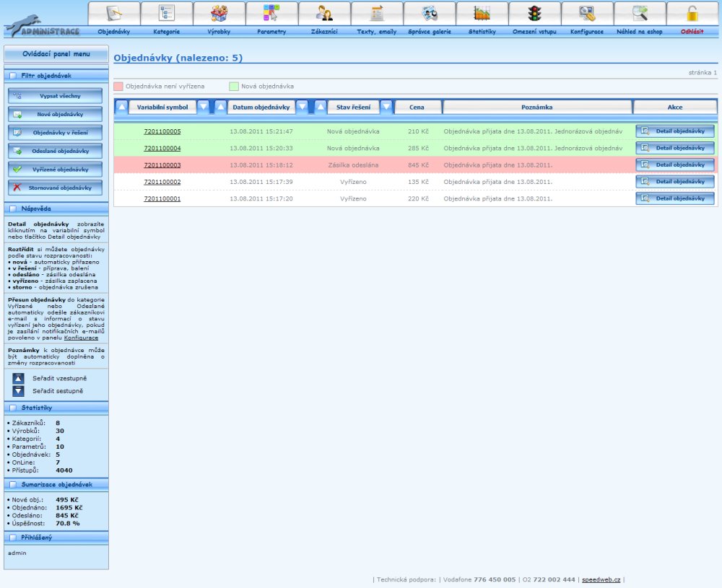Sort Datum objednávky descending with down arrow
The image size is (722, 588).
302,107
